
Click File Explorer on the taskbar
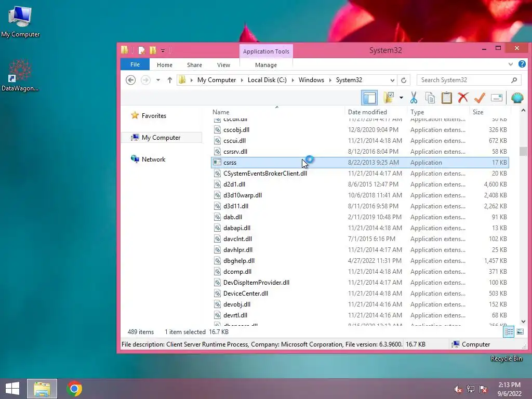tap(42, 389)
